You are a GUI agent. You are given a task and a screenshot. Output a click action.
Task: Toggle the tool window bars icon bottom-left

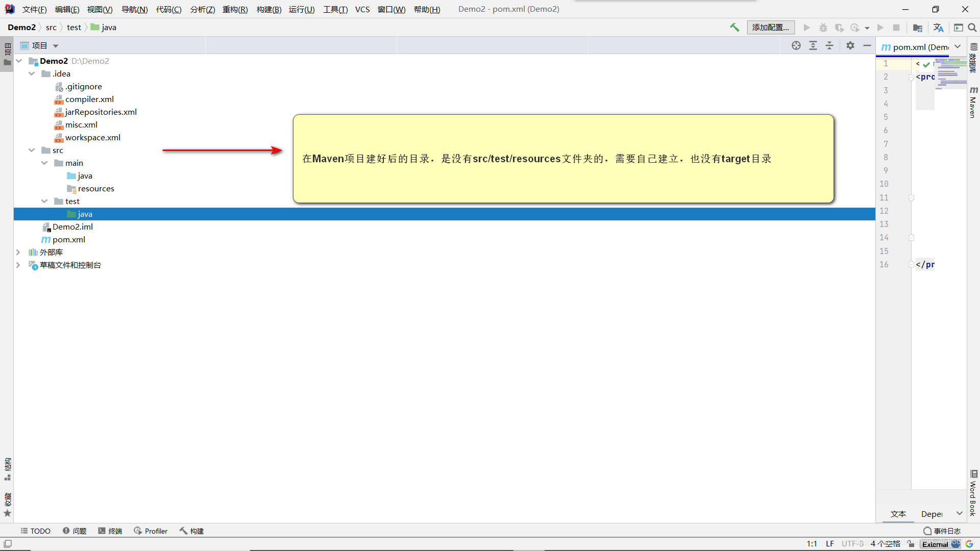click(x=8, y=544)
